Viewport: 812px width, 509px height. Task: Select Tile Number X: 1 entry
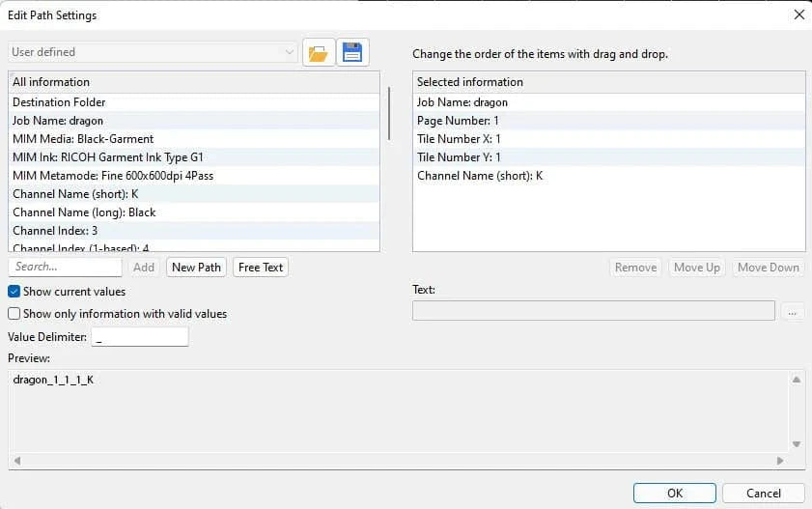coord(459,139)
